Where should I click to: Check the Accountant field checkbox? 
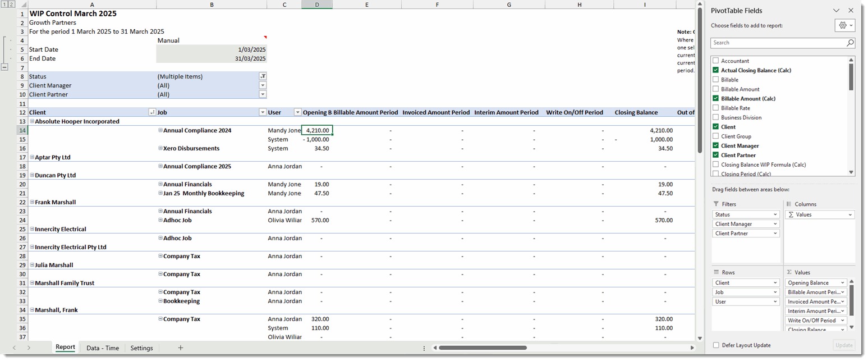[715, 61]
